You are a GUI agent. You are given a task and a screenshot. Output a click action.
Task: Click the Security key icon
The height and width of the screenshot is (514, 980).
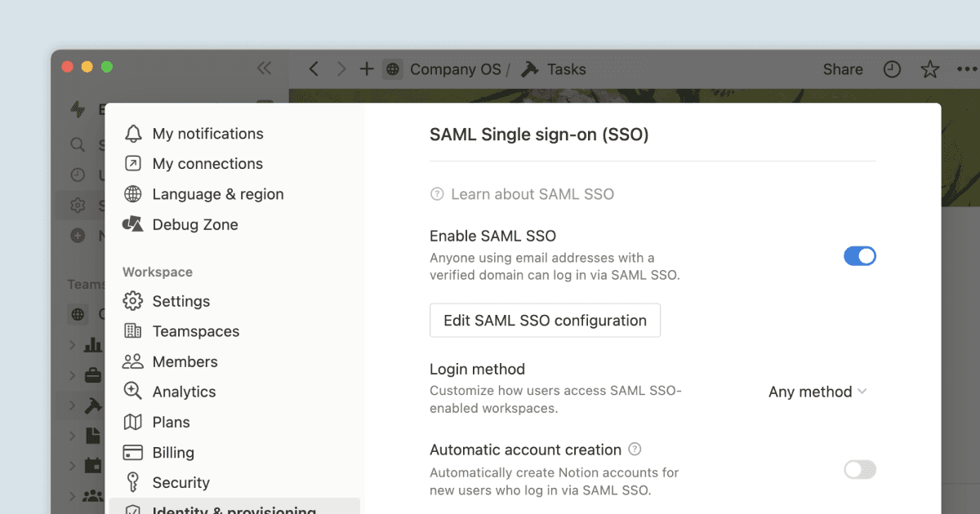click(133, 482)
